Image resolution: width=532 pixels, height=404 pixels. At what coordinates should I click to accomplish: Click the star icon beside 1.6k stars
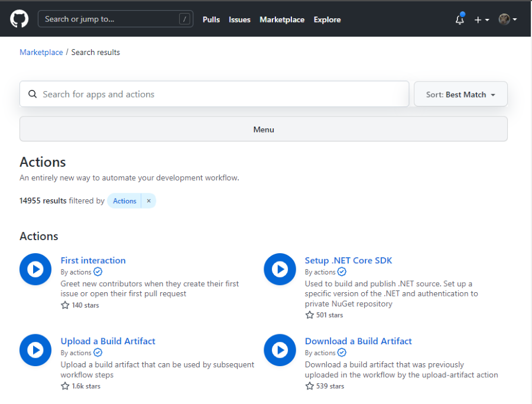65,386
